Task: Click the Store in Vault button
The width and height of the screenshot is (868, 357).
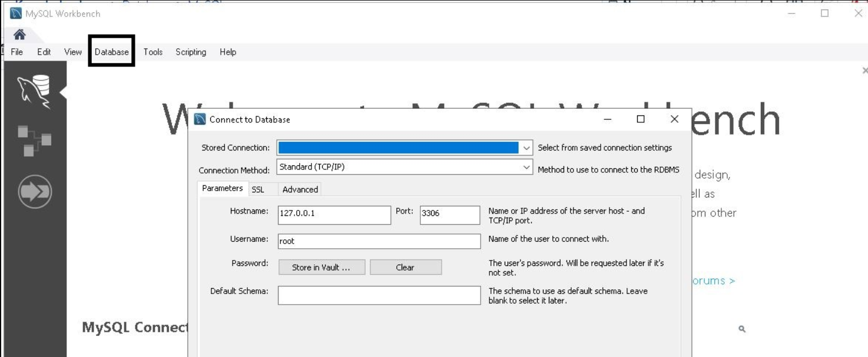Action: [x=322, y=267]
